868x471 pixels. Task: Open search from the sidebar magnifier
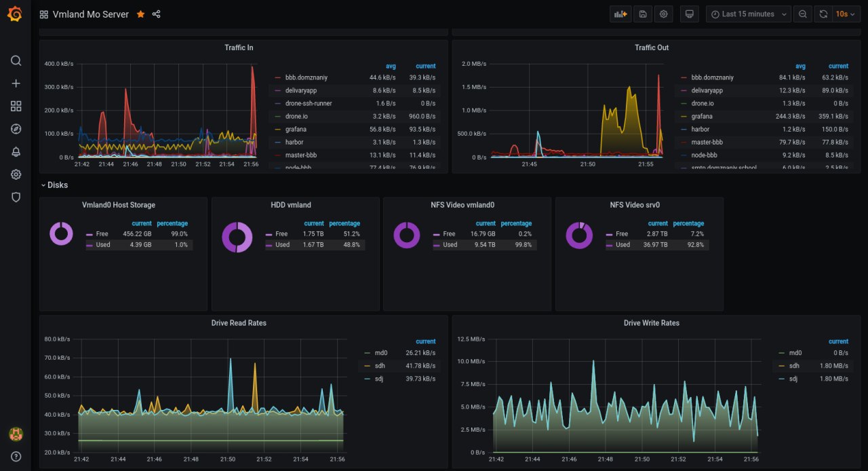(16, 60)
